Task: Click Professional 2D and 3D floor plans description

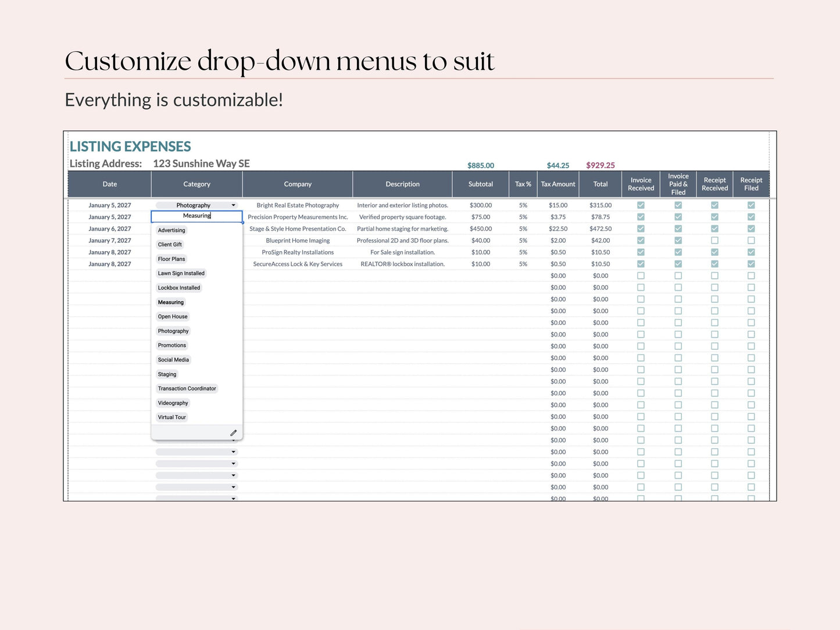Action: tap(402, 241)
